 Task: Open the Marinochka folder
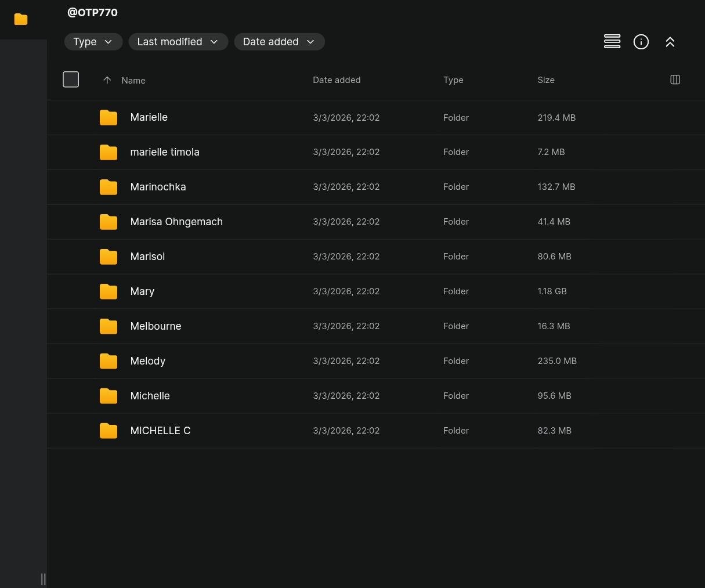pos(158,187)
